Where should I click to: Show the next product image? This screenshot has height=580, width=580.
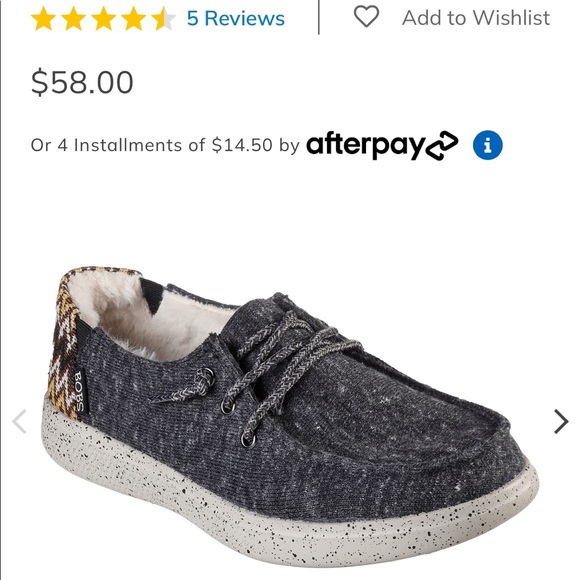[561, 421]
